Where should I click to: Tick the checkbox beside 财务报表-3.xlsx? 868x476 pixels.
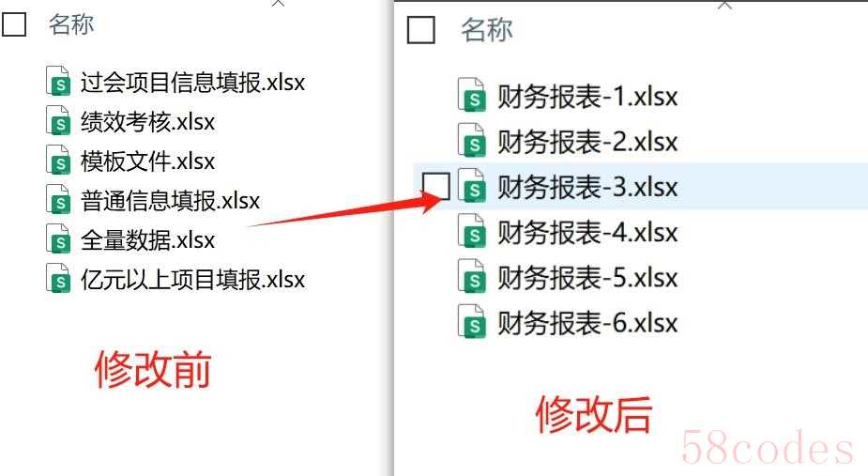[435, 186]
